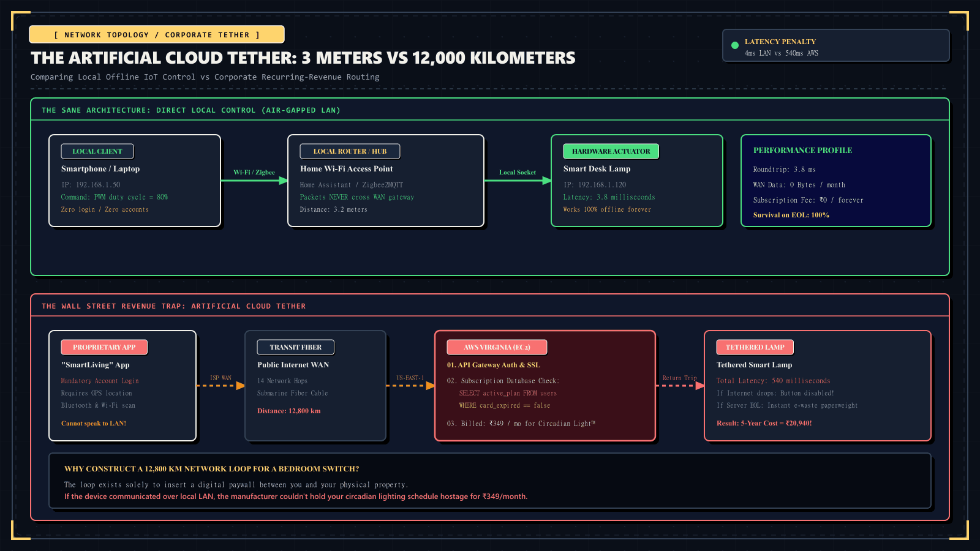Image resolution: width=980 pixels, height=551 pixels.
Task: Click 'Roundtrip: 3.8 ms' value
Action: pyautogui.click(x=784, y=170)
